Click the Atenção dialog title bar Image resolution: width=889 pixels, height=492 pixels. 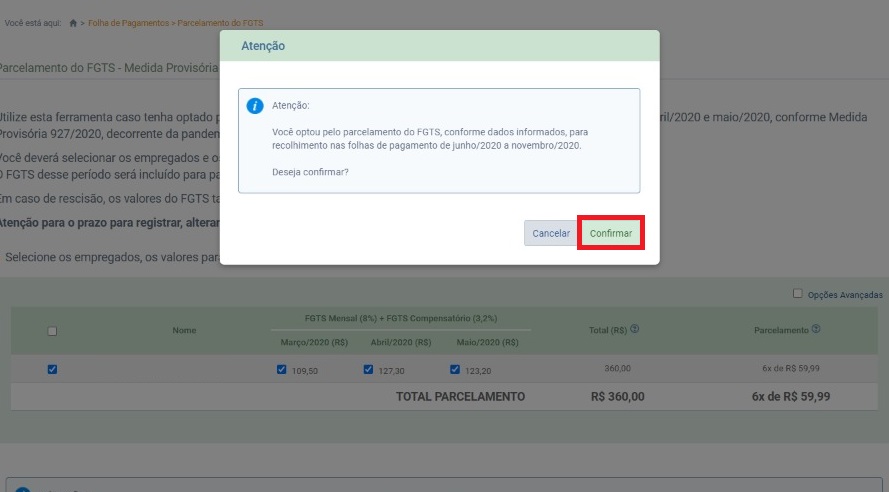(x=439, y=46)
